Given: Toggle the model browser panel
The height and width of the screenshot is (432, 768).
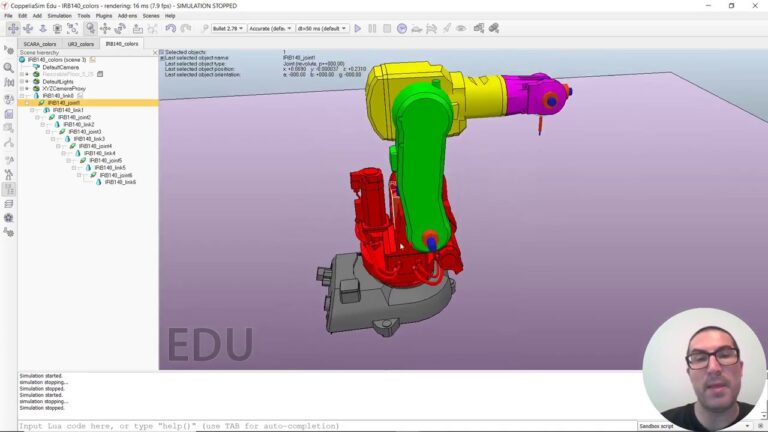Looking at the screenshot, I should (x=9, y=175).
